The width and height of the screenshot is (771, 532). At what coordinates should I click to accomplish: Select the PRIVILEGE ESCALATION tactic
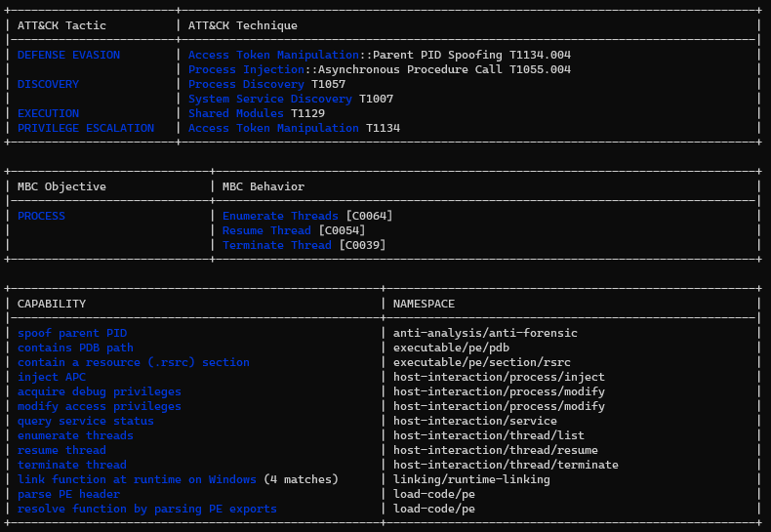click(x=86, y=128)
